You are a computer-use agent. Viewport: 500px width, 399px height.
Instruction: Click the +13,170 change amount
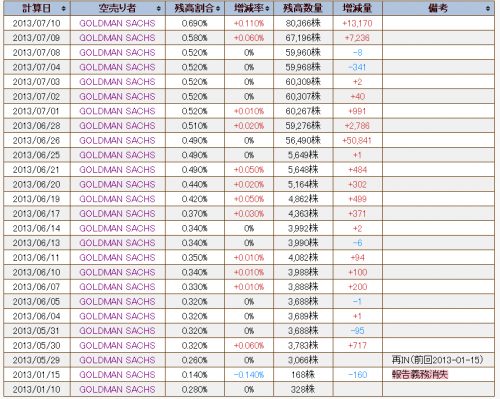click(x=357, y=23)
